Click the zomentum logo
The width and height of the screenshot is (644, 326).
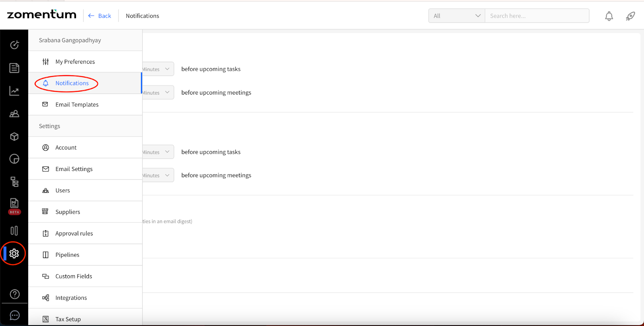pos(42,14)
